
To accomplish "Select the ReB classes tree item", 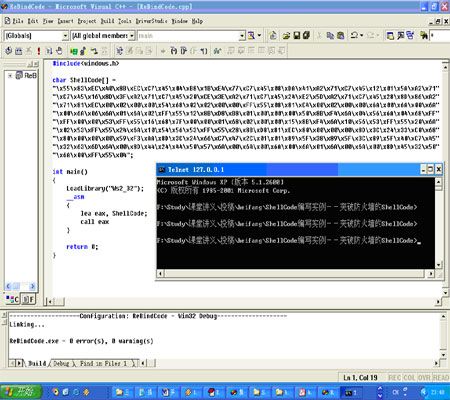I will pyautogui.click(x=26, y=75).
